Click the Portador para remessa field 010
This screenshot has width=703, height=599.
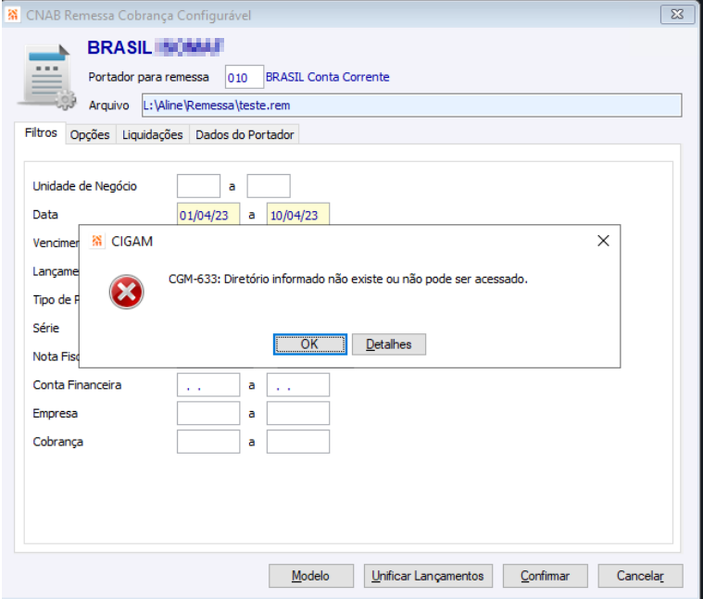pos(244,77)
